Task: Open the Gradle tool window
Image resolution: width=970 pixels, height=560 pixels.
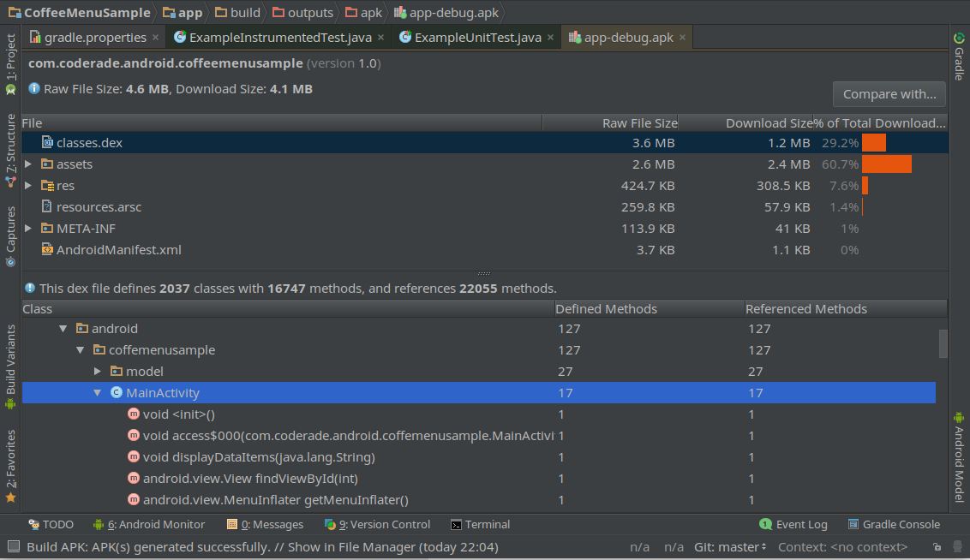Action: (959, 56)
